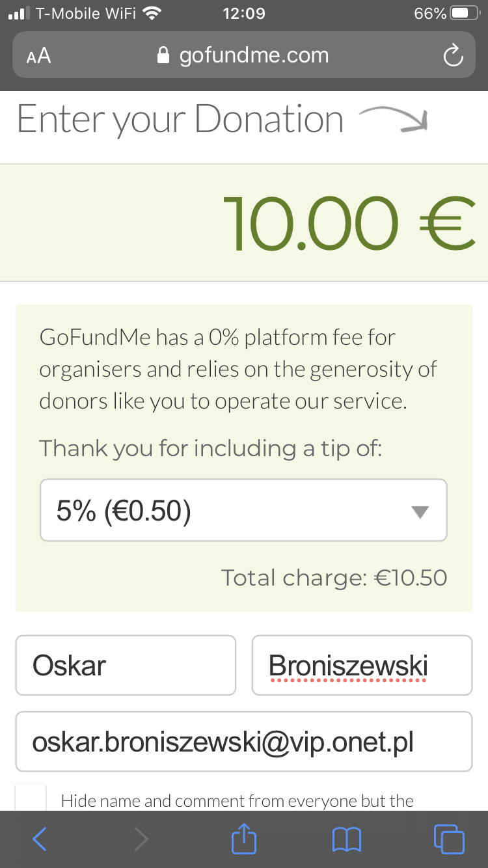
Task: Go back with the left chevron
Action: click(39, 839)
